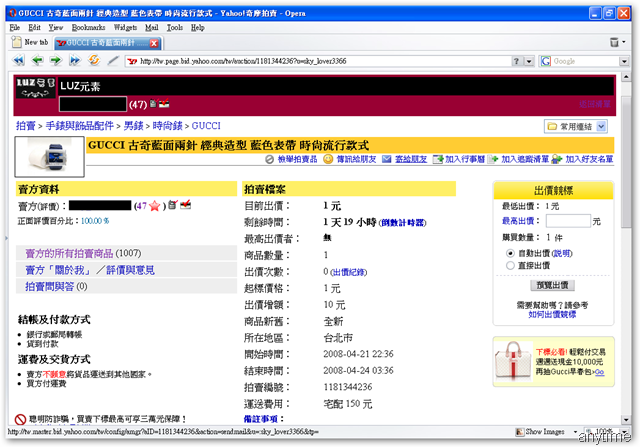Click the 如何出價競標 help link
640x447 pixels.
(552, 315)
